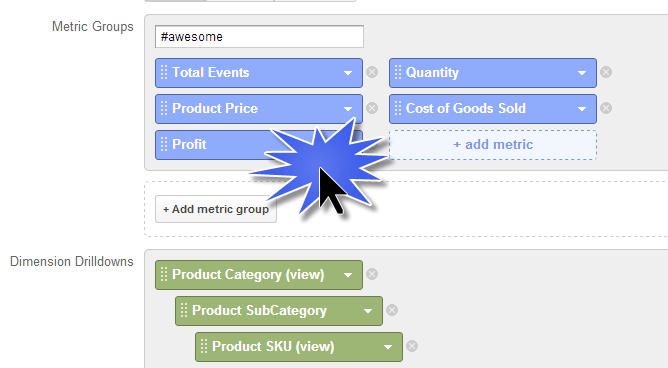Remove Product Category (view) dimension

coord(372,274)
